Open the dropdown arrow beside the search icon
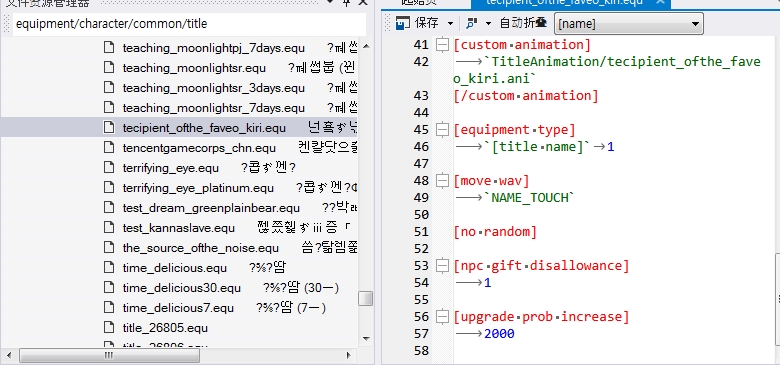The width and height of the screenshot is (780, 365). tap(488, 23)
